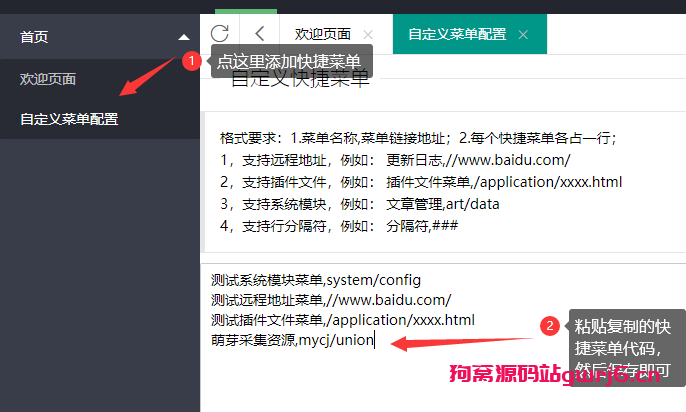Switch to the 自定义菜单配置 tab
The image size is (686, 412).
click(x=457, y=34)
